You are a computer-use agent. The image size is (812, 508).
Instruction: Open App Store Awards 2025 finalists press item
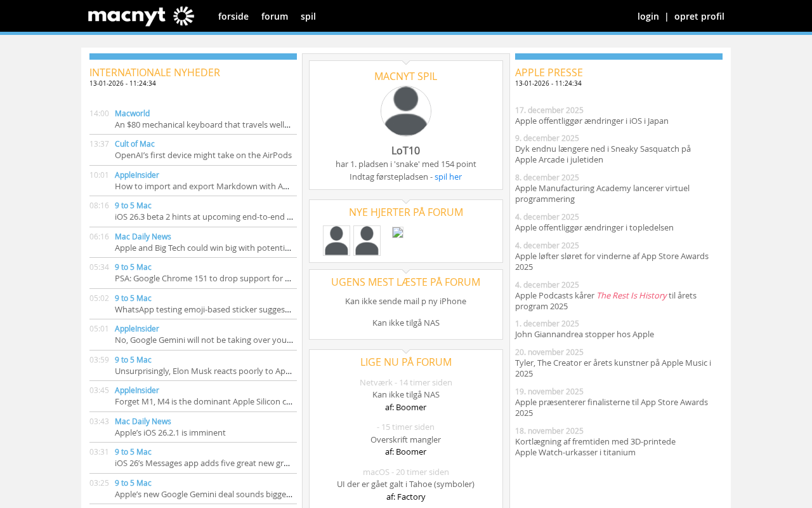[x=612, y=408]
